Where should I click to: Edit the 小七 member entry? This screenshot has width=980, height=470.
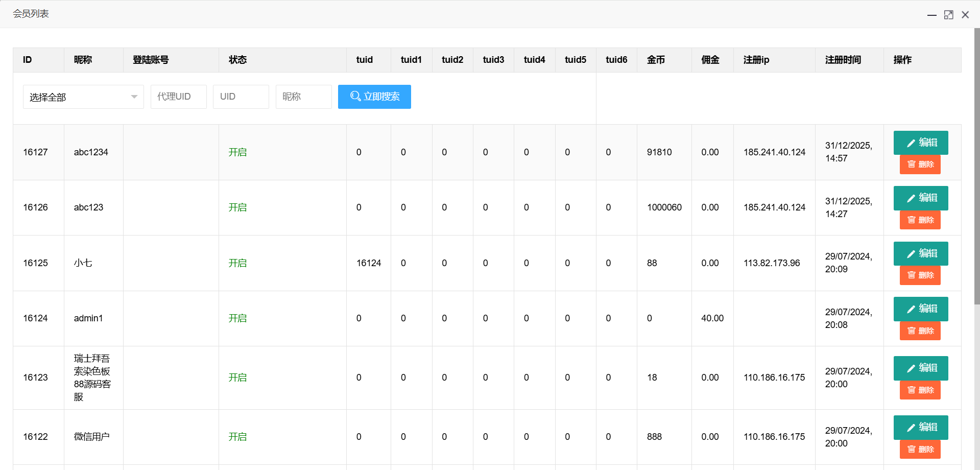click(920, 253)
